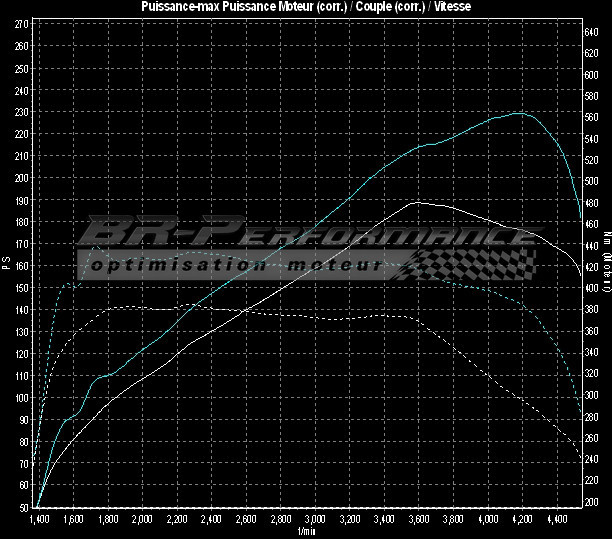Click the peak of the solid white power curve
The image size is (612, 539).
click(413, 202)
